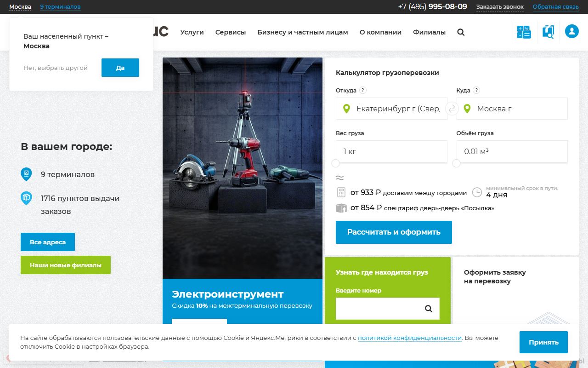Screen dimensions: 588x368
Task: Click the calculator icon beside от 933 ₽
Action: pos(341,193)
